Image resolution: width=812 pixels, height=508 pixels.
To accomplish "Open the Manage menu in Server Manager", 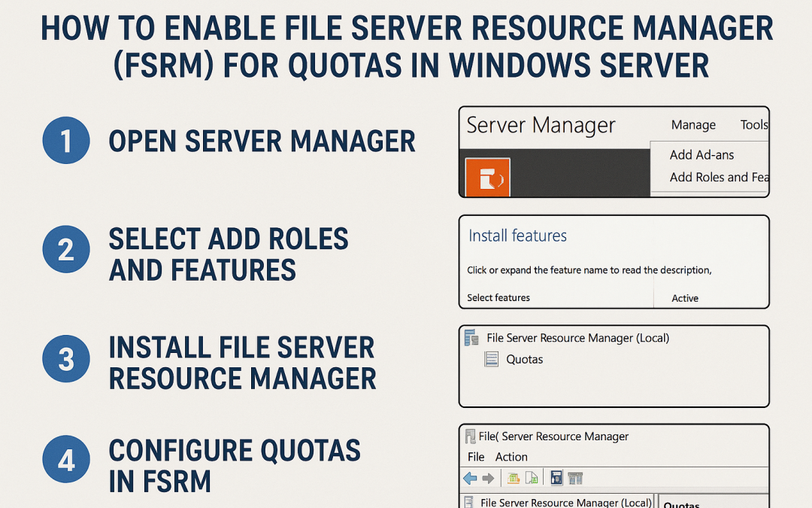I will tap(692, 125).
